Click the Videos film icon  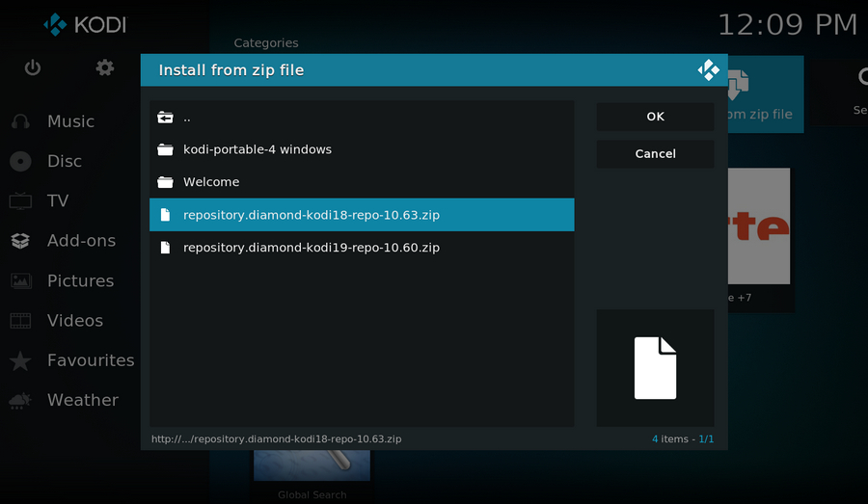(x=20, y=320)
